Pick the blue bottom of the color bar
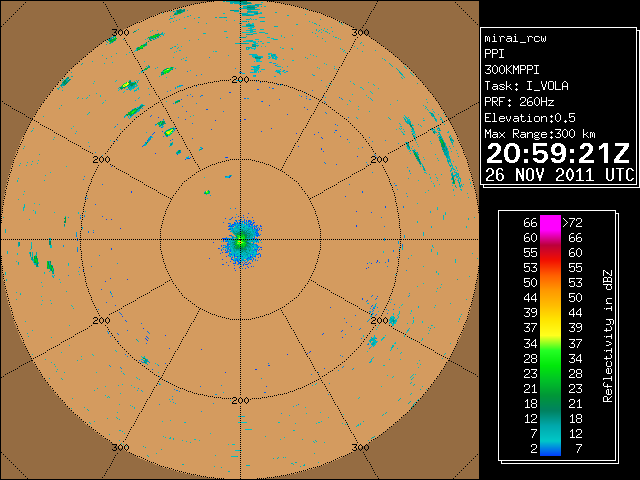 coord(550,451)
